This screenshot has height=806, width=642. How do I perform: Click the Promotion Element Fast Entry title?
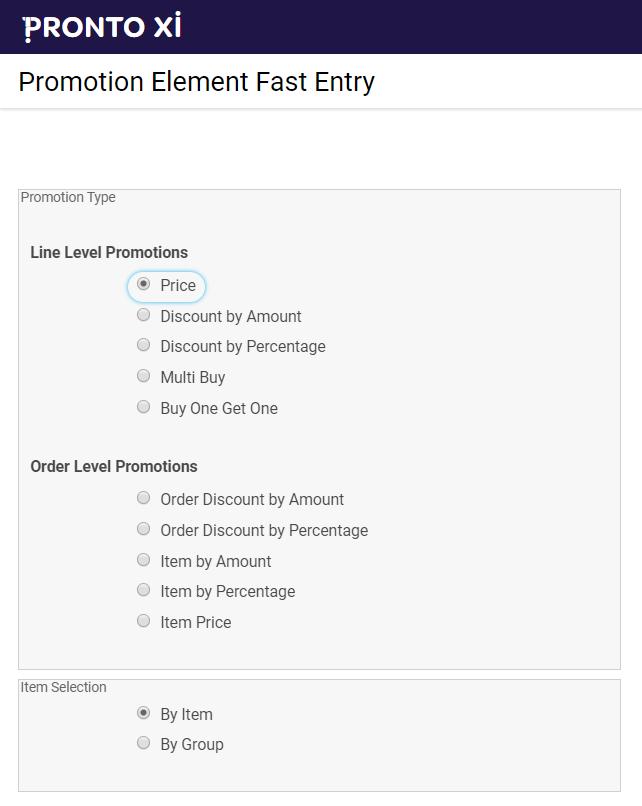(x=196, y=82)
